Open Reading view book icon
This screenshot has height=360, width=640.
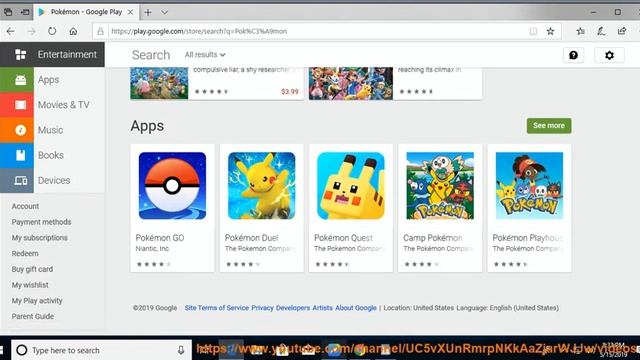tap(533, 31)
